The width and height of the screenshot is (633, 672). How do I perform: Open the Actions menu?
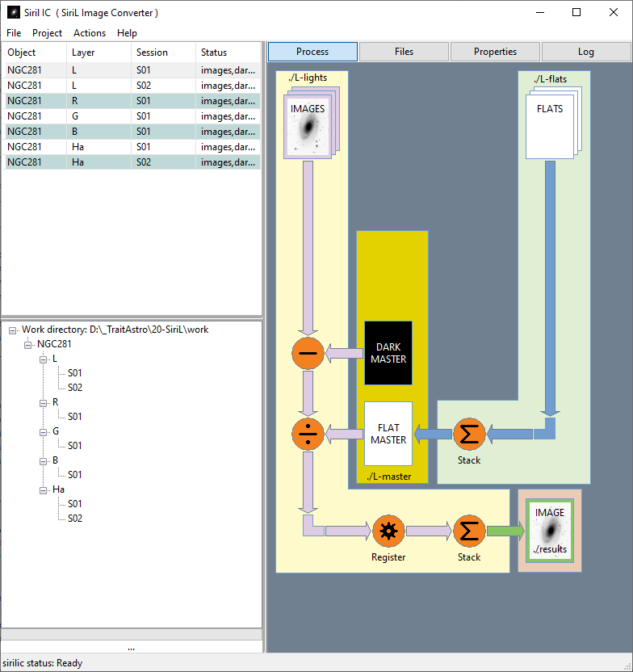(x=90, y=33)
